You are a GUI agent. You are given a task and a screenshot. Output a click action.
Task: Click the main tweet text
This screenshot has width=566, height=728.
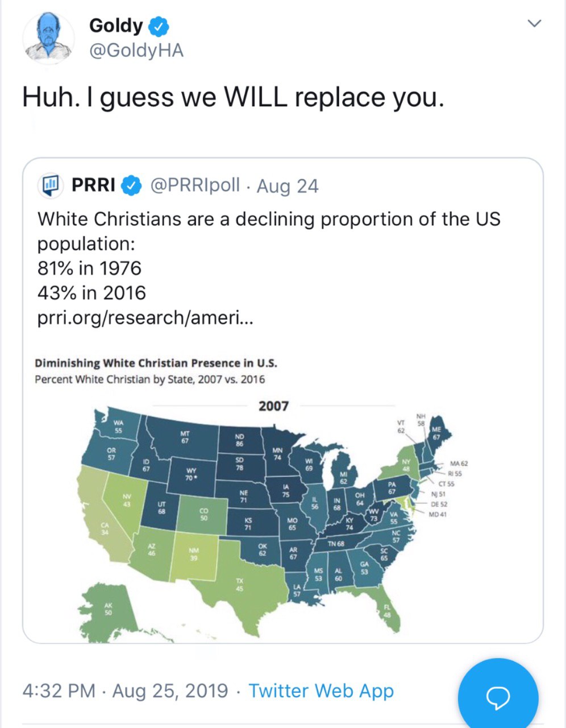point(232,97)
